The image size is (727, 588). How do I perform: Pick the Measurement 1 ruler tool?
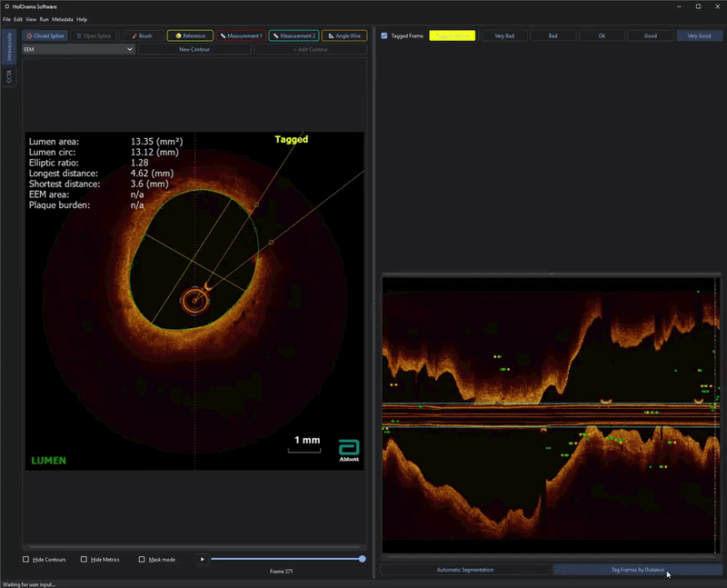241,35
